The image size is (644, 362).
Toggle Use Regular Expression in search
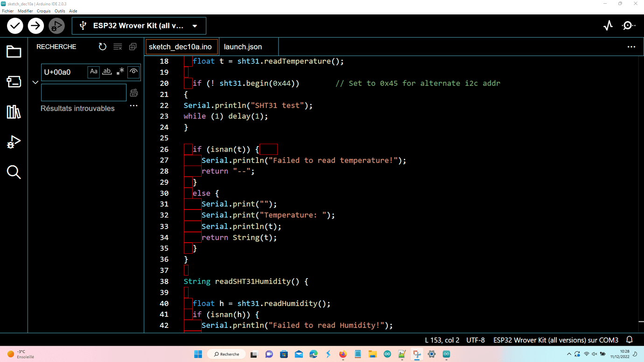pyautogui.click(x=120, y=72)
